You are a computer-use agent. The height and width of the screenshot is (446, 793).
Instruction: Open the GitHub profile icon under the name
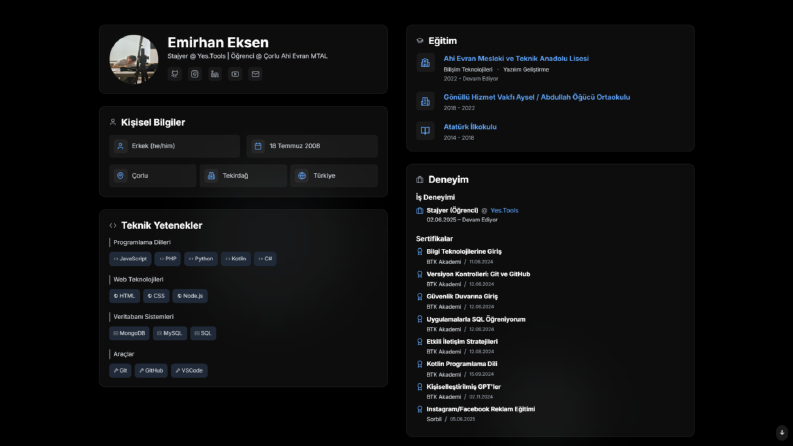[174, 74]
